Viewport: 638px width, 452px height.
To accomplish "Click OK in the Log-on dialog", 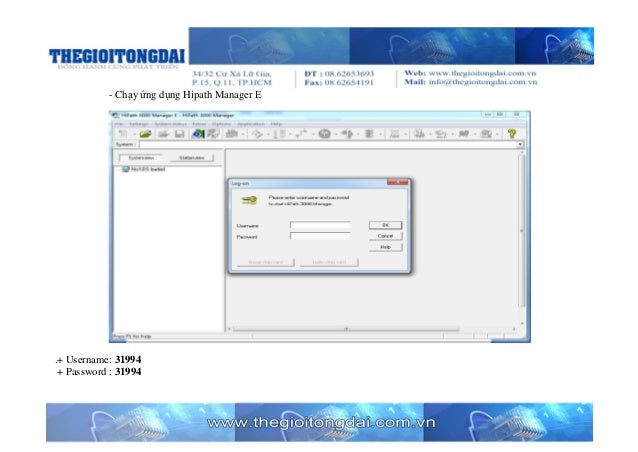I will pyautogui.click(x=385, y=225).
